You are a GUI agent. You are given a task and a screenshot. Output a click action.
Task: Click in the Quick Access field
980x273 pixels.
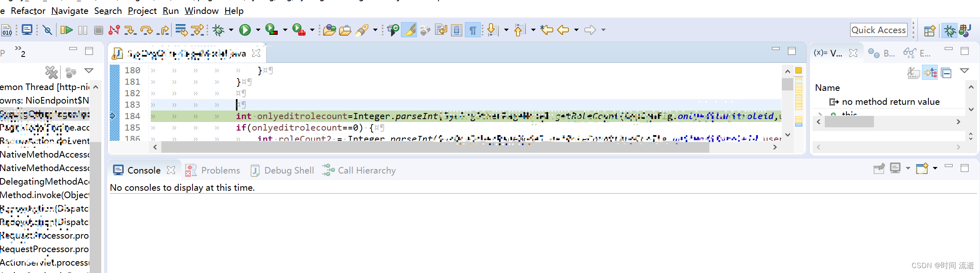pyautogui.click(x=878, y=30)
